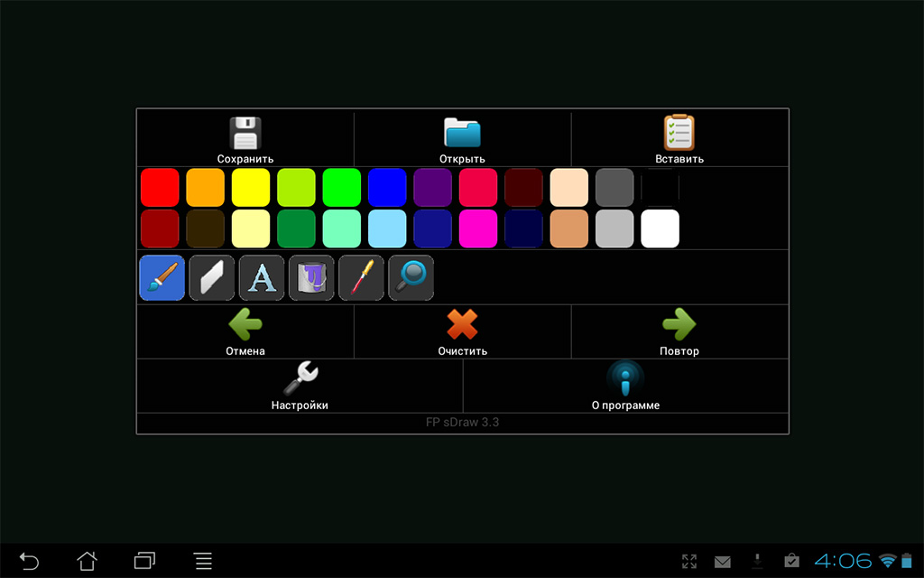Pick the dark red color swatch
The image size is (924, 578).
(160, 228)
